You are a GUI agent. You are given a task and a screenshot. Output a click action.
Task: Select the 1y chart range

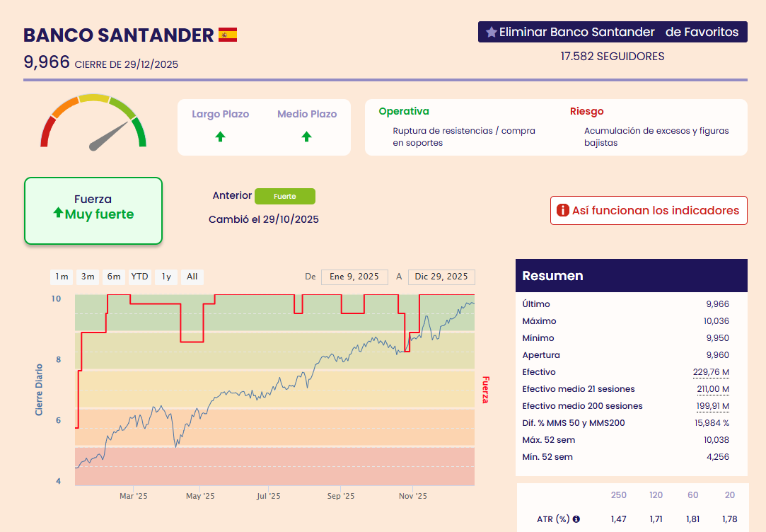pyautogui.click(x=166, y=277)
